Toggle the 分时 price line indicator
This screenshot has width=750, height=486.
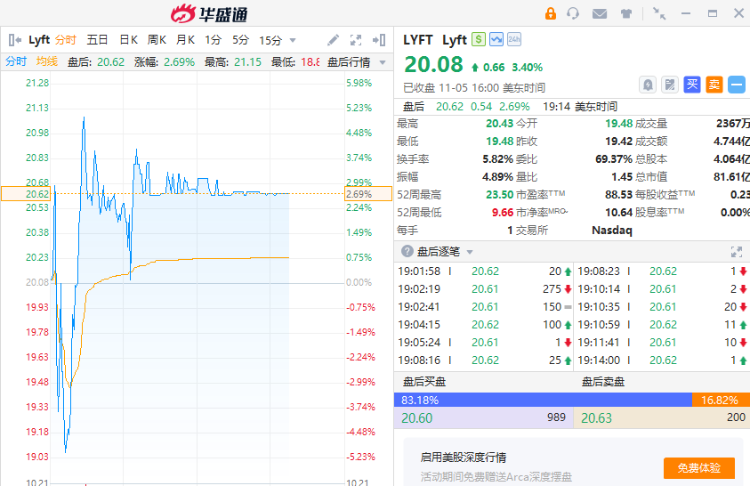pyautogui.click(x=16, y=61)
